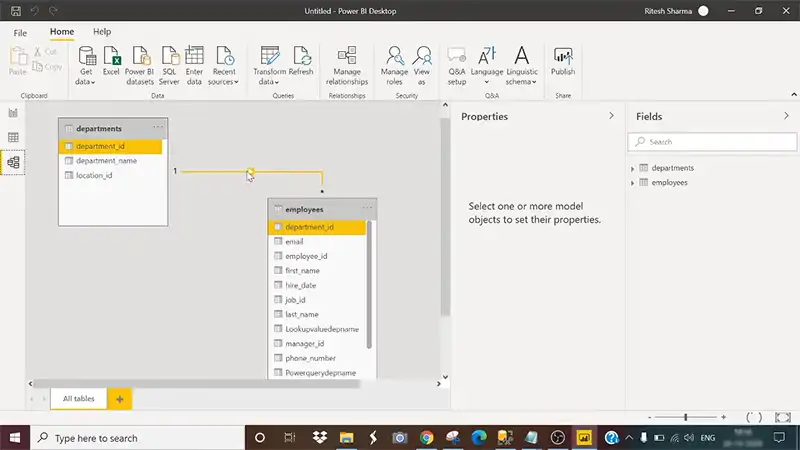The height and width of the screenshot is (450, 800).
Task: Open the Recent sources dropdown
Action: [223, 65]
